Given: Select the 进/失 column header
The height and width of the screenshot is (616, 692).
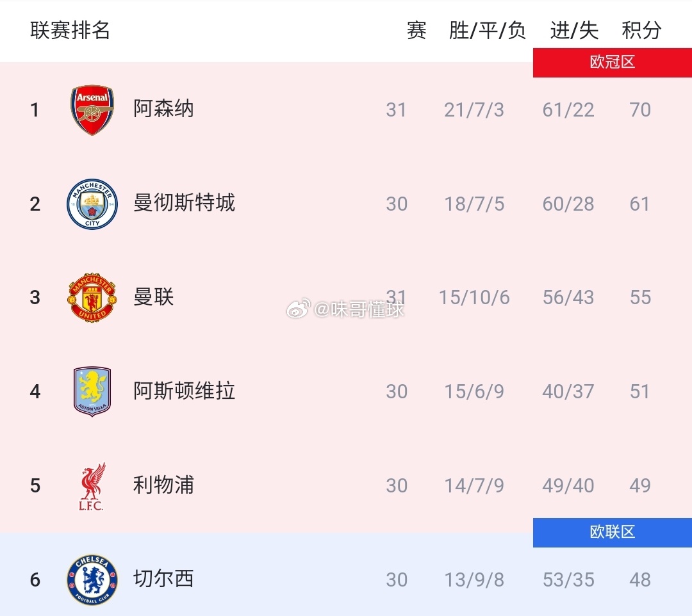Looking at the screenshot, I should [574, 31].
